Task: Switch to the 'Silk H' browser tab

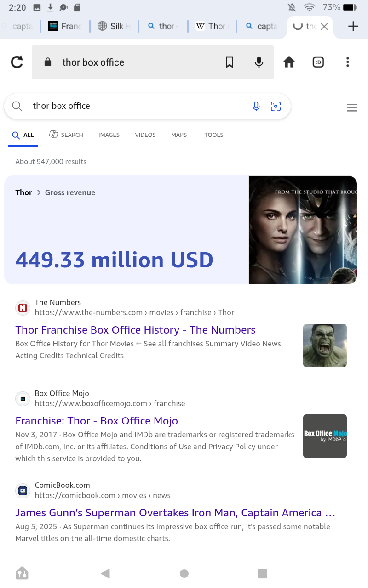Action: point(115,26)
